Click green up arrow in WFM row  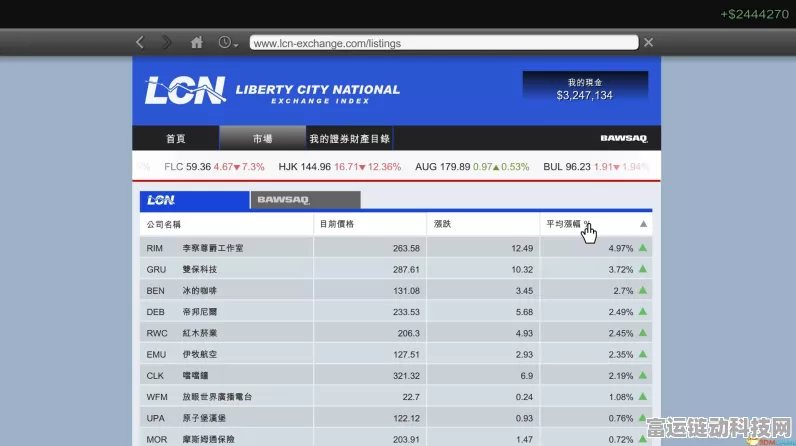coord(643,397)
